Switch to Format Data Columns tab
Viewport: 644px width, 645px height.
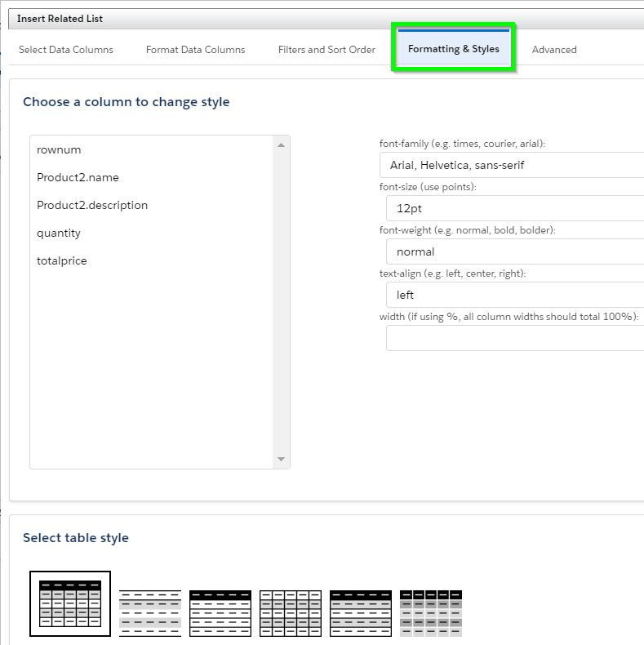click(x=195, y=50)
